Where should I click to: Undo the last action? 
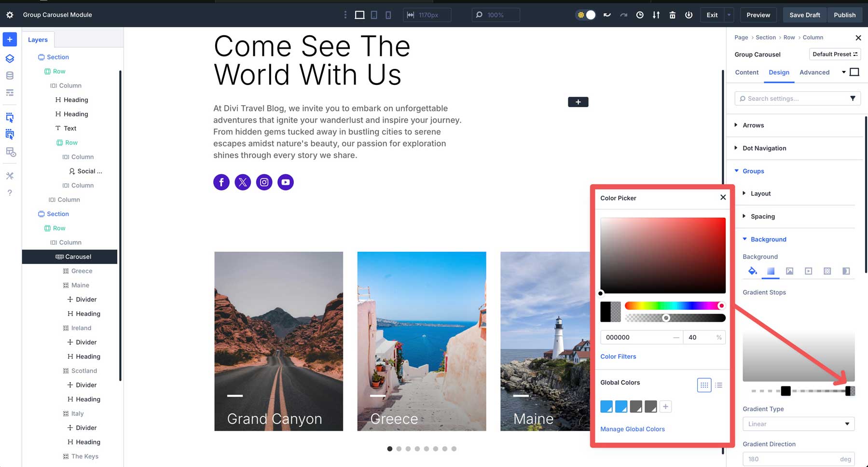click(x=607, y=14)
